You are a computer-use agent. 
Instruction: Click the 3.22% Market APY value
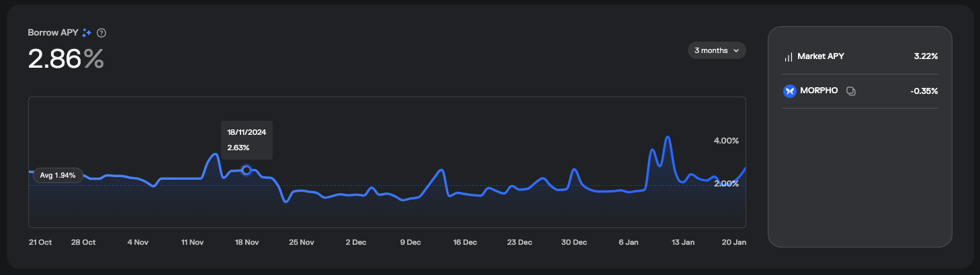click(x=926, y=57)
